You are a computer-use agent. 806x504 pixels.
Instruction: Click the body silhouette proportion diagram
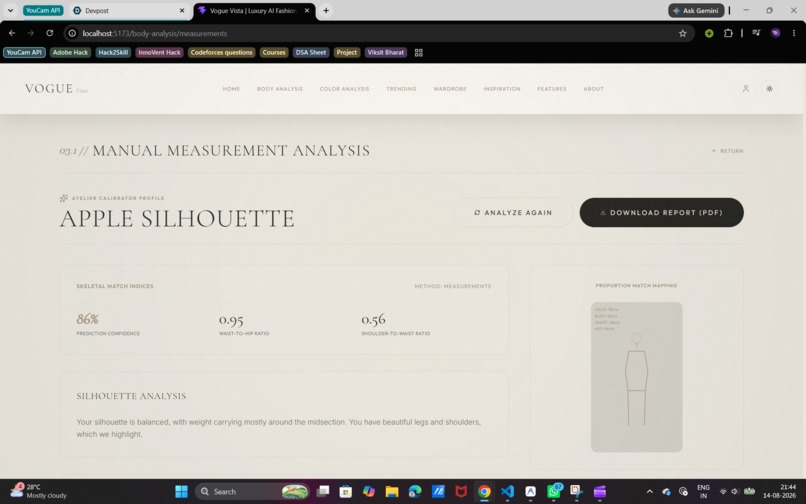click(636, 377)
